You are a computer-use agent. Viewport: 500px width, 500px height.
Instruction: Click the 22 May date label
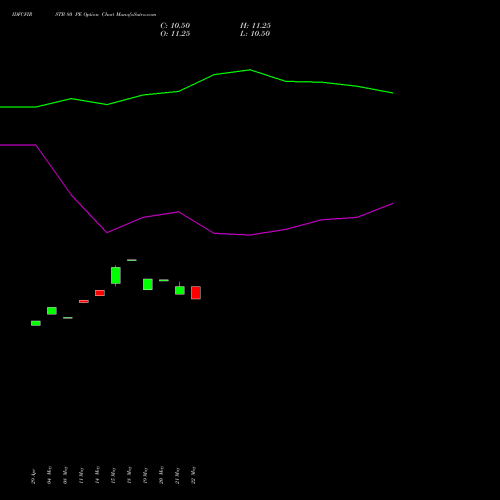[x=193, y=475]
